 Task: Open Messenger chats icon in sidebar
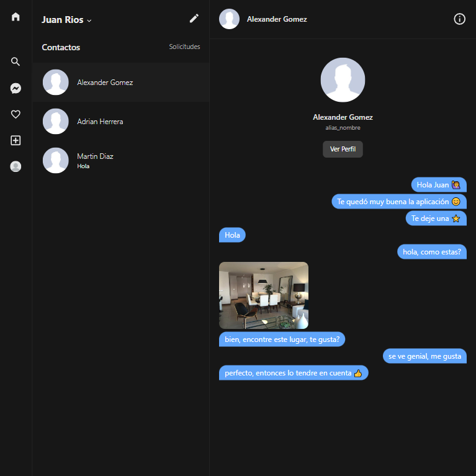pyautogui.click(x=16, y=88)
